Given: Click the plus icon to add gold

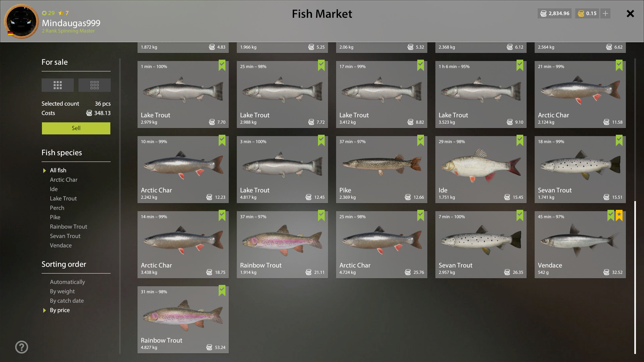Looking at the screenshot, I should [x=605, y=13].
